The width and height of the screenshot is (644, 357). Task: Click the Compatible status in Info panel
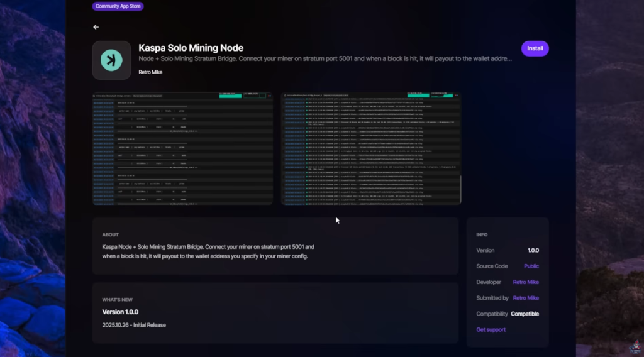525,314
